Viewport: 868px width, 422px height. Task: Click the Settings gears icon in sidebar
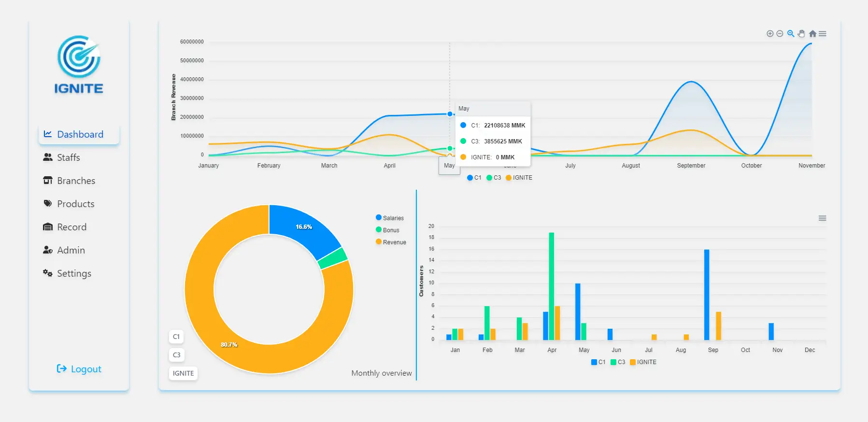[48, 273]
